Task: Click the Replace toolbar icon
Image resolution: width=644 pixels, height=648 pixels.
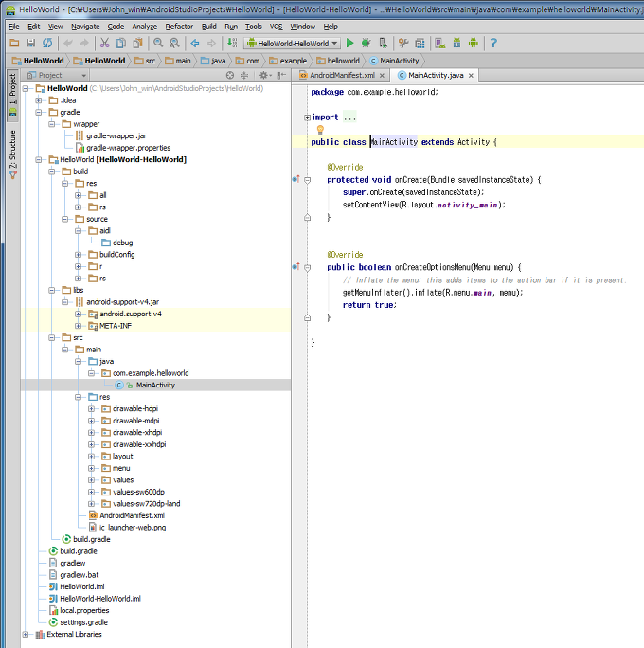Action: point(174,43)
